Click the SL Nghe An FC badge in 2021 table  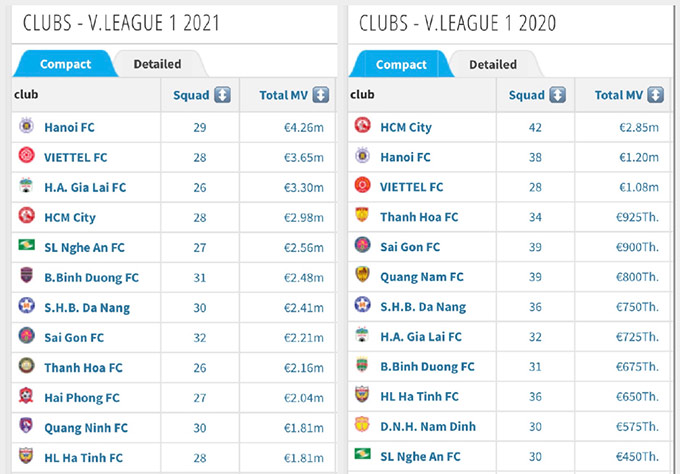pos(26,247)
